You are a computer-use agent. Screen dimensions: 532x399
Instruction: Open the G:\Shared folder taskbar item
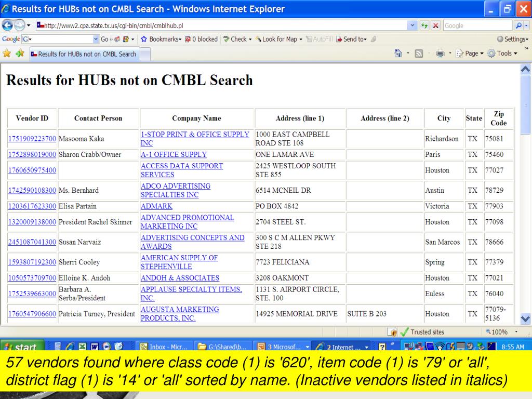222,347
